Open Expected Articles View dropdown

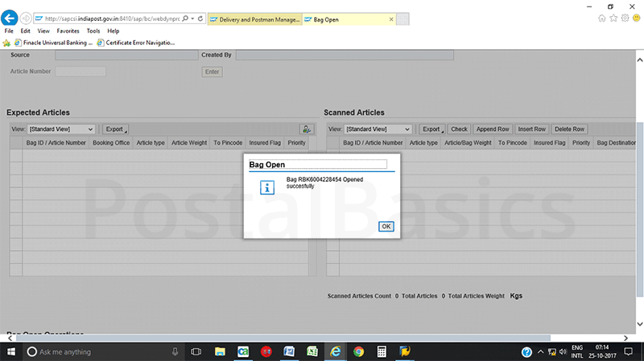click(62, 129)
